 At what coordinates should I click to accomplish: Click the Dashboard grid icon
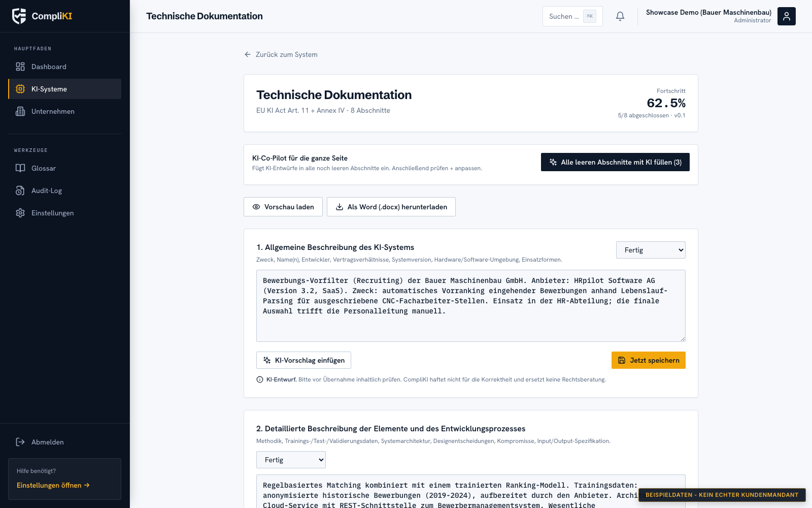(20, 67)
